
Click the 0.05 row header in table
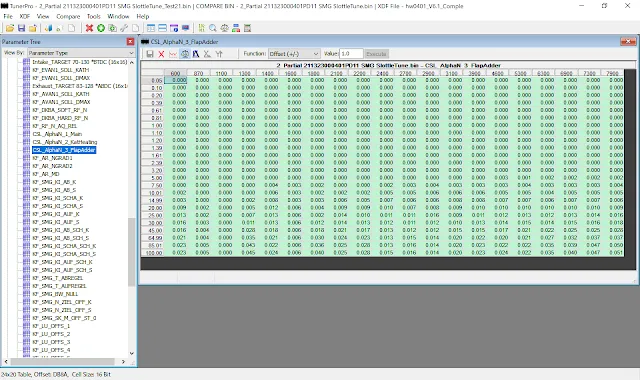click(x=152, y=80)
